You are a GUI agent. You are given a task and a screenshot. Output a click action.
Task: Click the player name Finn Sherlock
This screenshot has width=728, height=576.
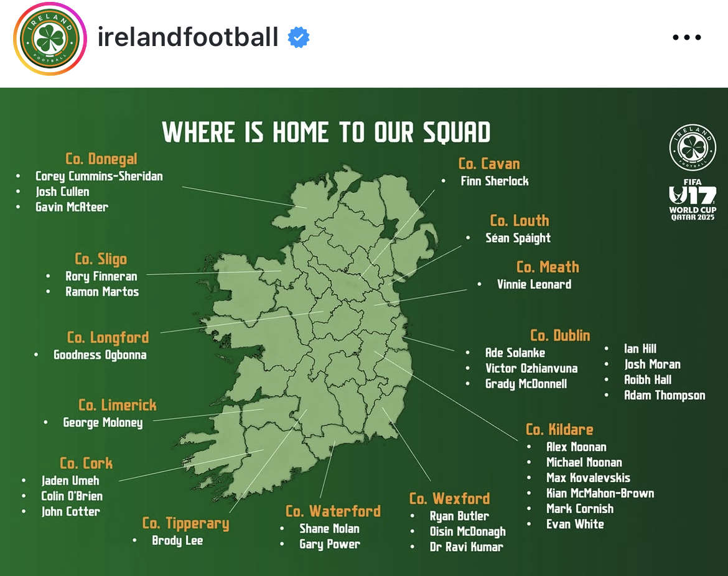494,181
